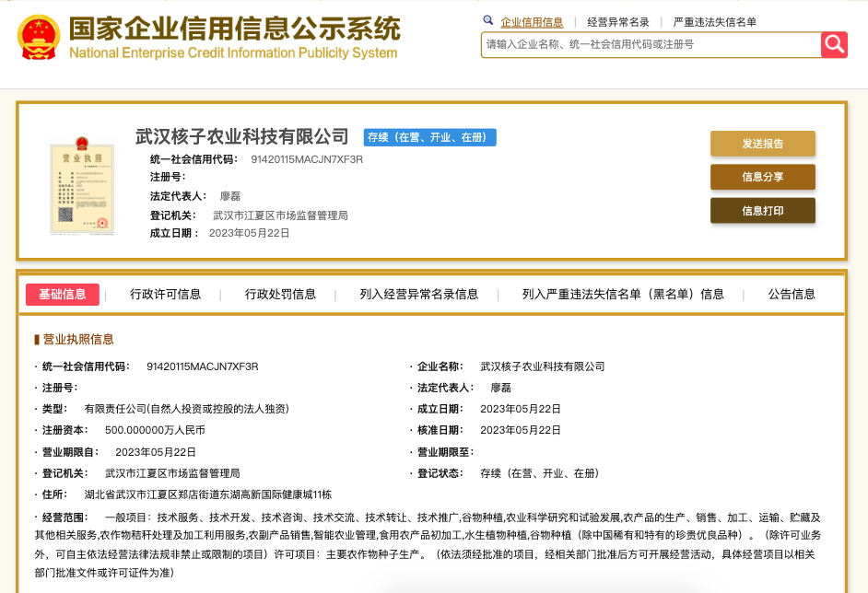Image resolution: width=868 pixels, height=593 pixels.
Task: Click inside the enterprise search input box
Action: pyautogui.click(x=645, y=43)
